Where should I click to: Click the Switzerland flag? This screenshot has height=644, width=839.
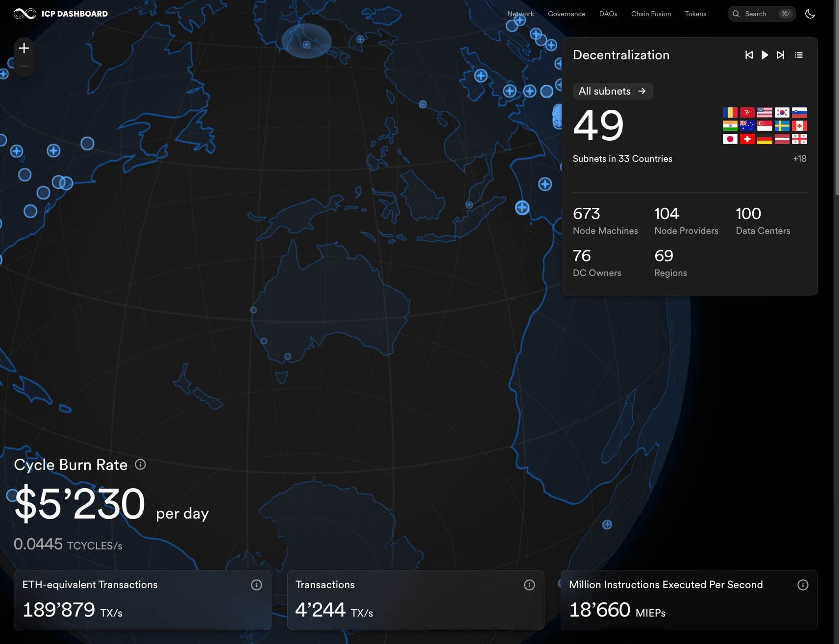(x=747, y=139)
